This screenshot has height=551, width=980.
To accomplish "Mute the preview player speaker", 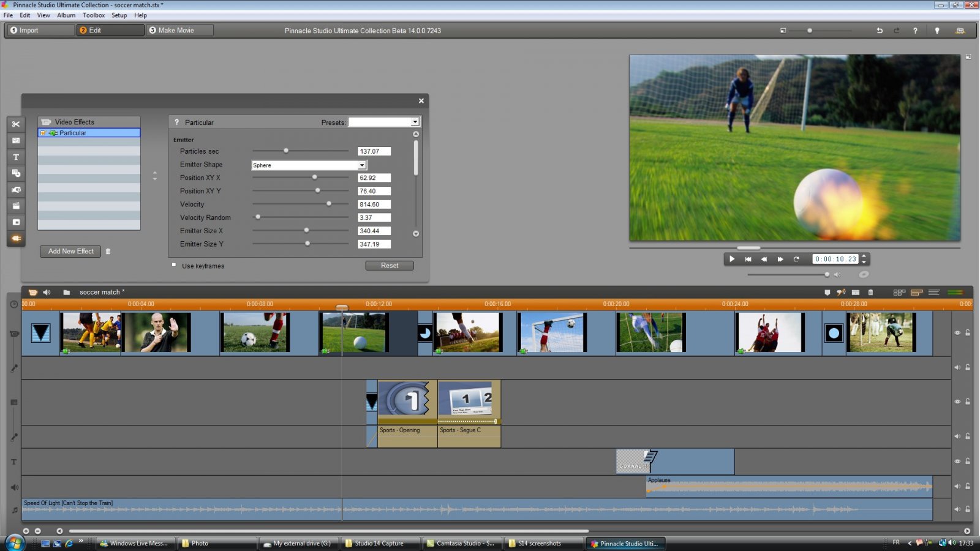I will (837, 275).
